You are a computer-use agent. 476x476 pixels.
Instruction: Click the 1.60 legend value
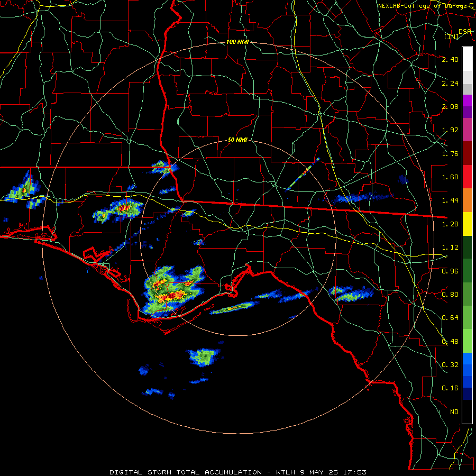pos(450,177)
